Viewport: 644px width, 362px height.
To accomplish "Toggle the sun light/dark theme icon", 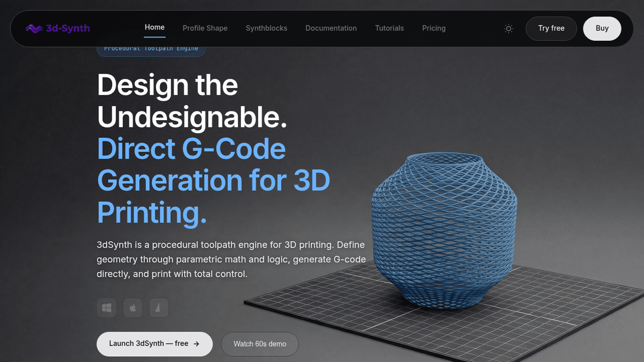I will [x=509, y=28].
